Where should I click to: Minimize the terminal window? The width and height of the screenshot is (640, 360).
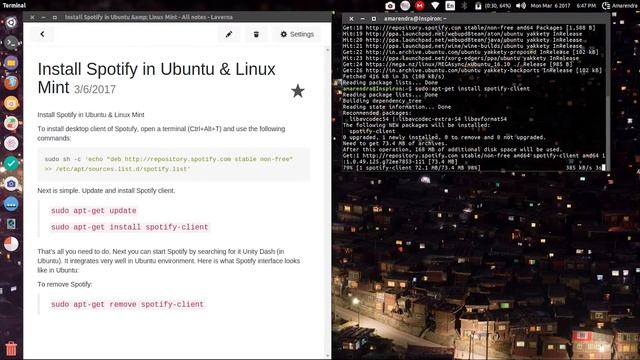pyautogui.click(x=362, y=18)
